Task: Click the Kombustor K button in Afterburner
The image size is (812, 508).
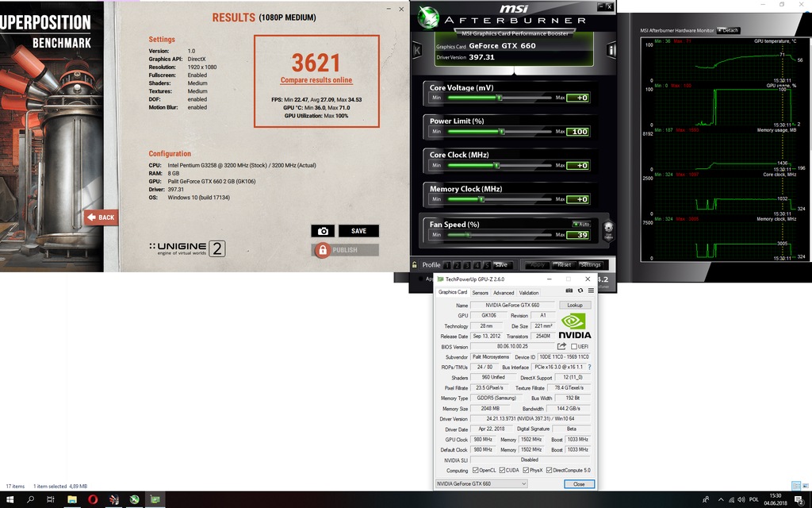Action: (x=417, y=50)
